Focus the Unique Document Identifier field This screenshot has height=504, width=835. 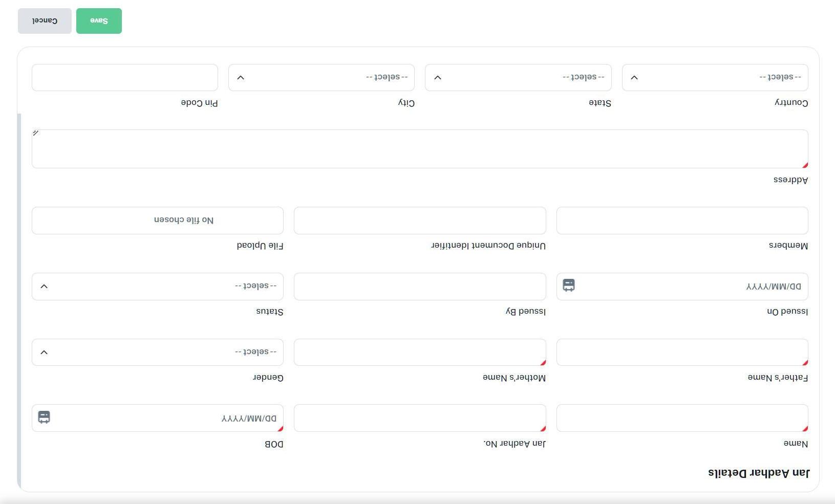click(420, 221)
